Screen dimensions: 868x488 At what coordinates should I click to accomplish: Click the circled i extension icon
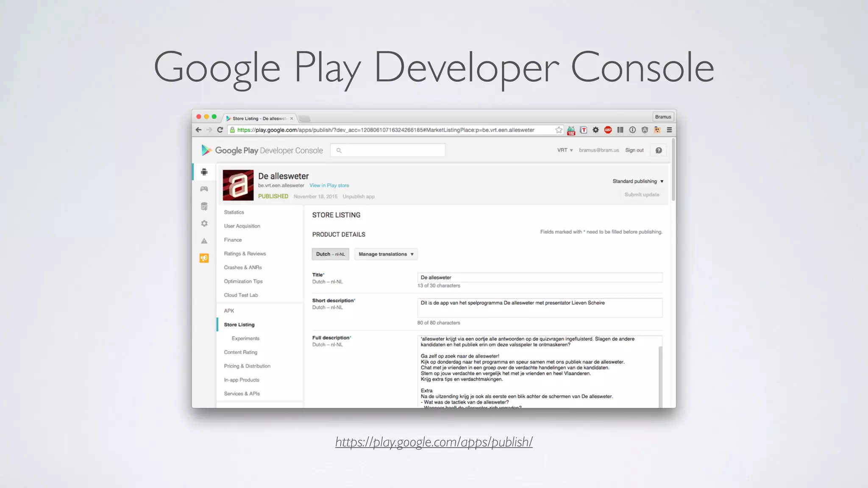(x=632, y=130)
